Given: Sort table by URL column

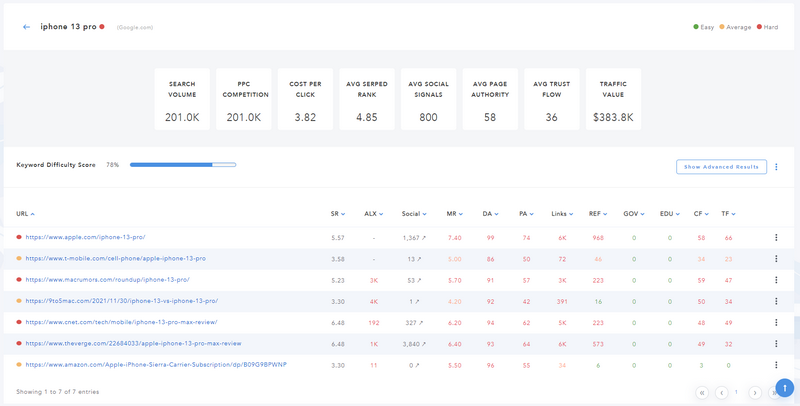Looking at the screenshot, I should 25,214.
